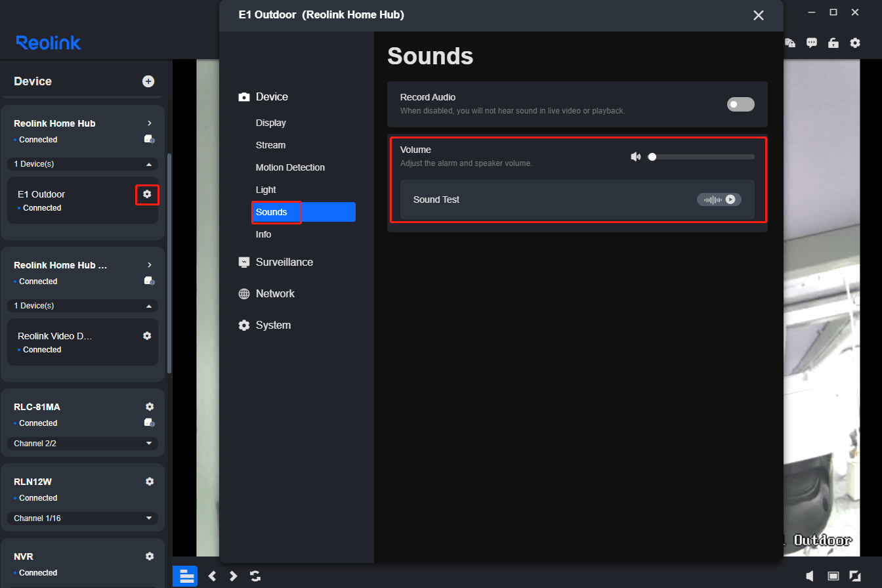Open settings gear for Reolink Video D… device
The width and height of the screenshot is (882, 588).
147,335
